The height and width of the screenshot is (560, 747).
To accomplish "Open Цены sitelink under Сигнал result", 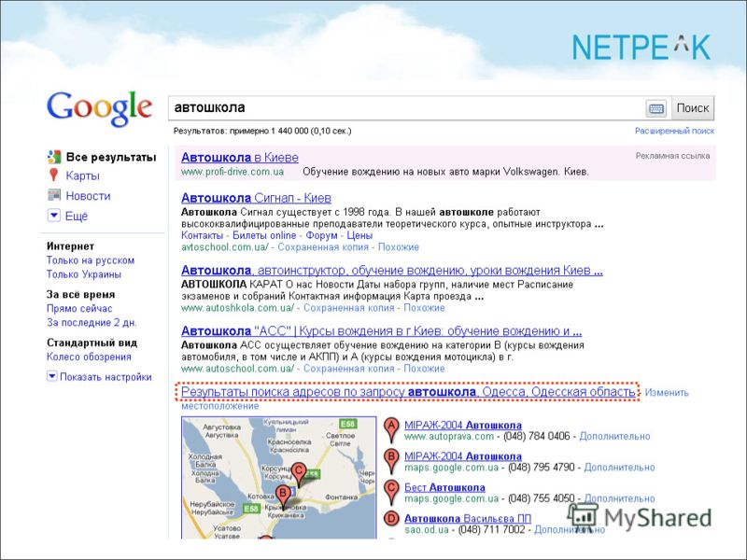I will click(x=359, y=235).
